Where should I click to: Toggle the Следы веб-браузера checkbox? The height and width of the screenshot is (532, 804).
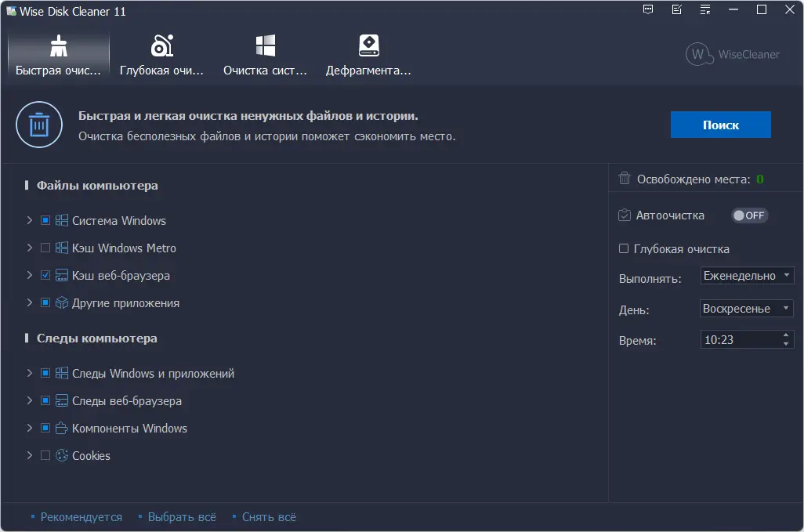(x=45, y=401)
